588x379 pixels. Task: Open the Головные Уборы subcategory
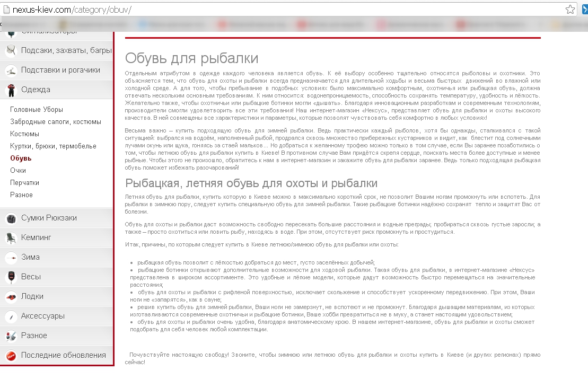coord(37,110)
